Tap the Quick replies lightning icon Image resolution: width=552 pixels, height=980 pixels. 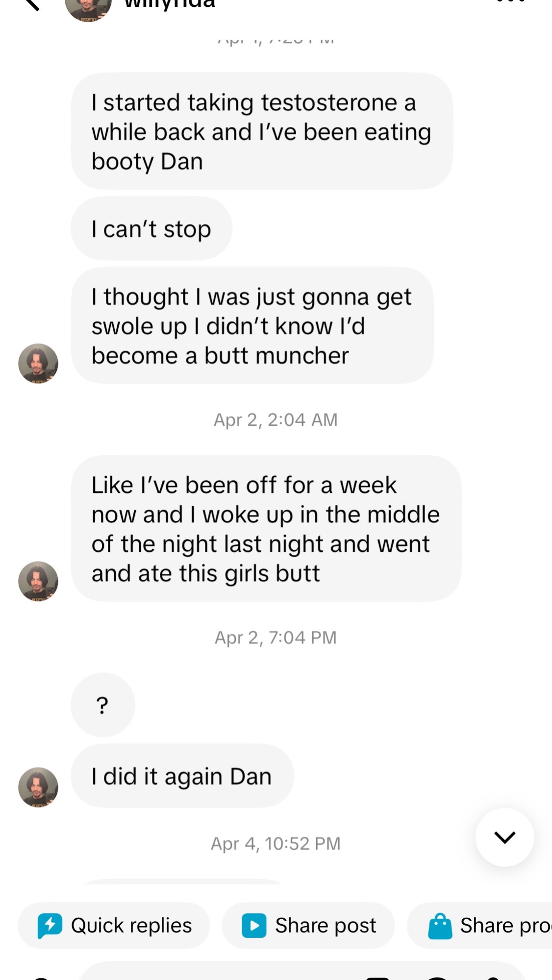[x=50, y=926]
